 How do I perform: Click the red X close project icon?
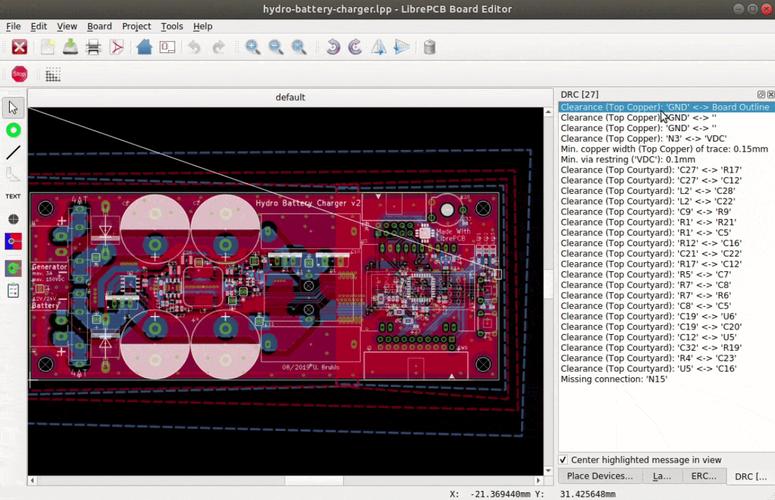pyautogui.click(x=19, y=47)
